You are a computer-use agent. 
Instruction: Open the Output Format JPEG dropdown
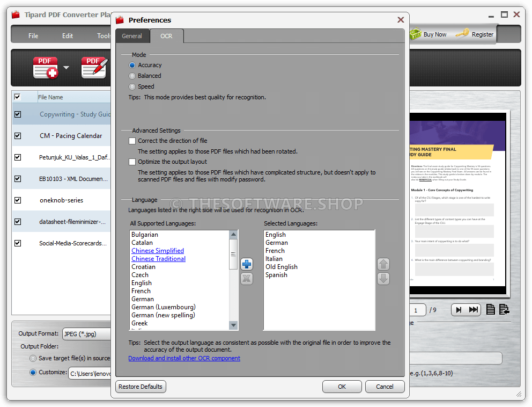click(87, 333)
